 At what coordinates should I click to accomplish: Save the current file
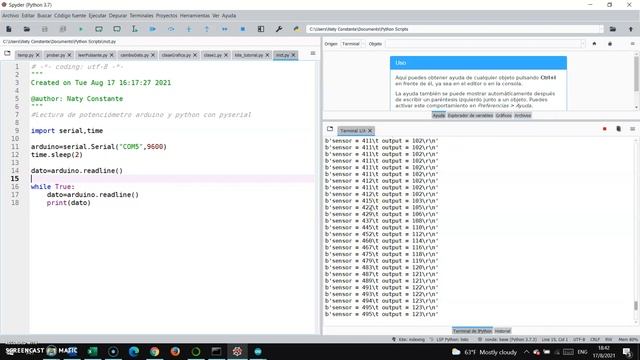point(44,29)
